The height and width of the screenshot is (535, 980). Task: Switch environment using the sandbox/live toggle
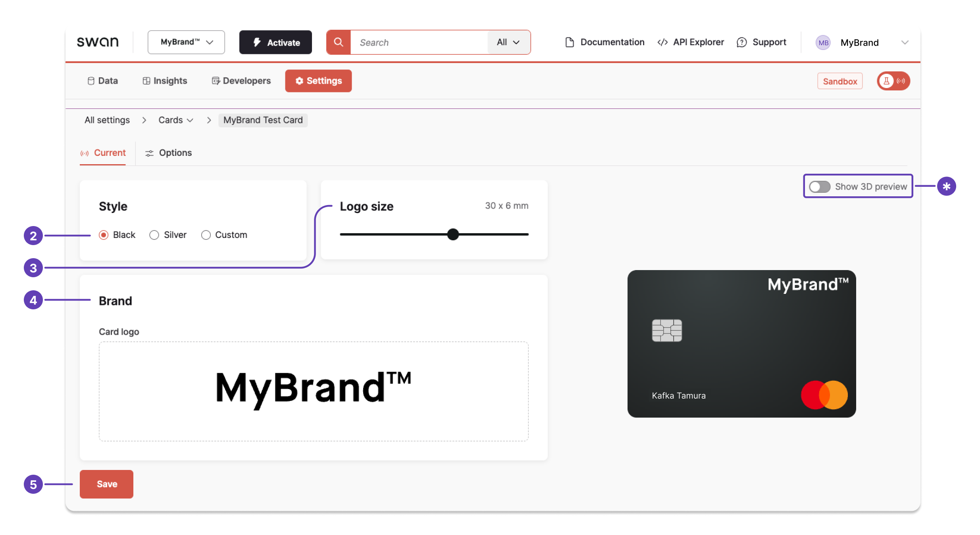coord(893,81)
